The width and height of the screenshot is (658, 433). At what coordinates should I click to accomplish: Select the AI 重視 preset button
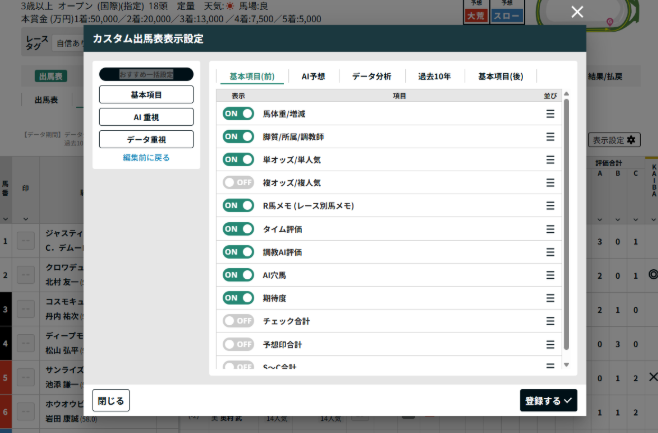point(146,117)
